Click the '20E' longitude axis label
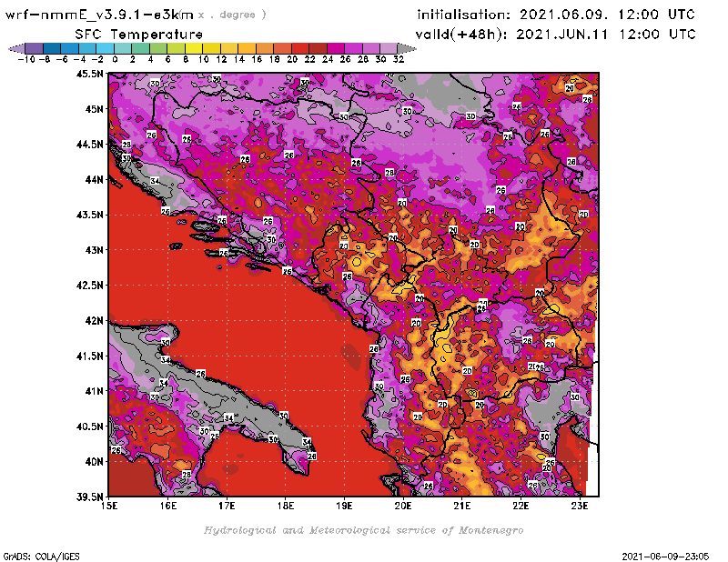This screenshot has height=562, width=728. click(403, 506)
